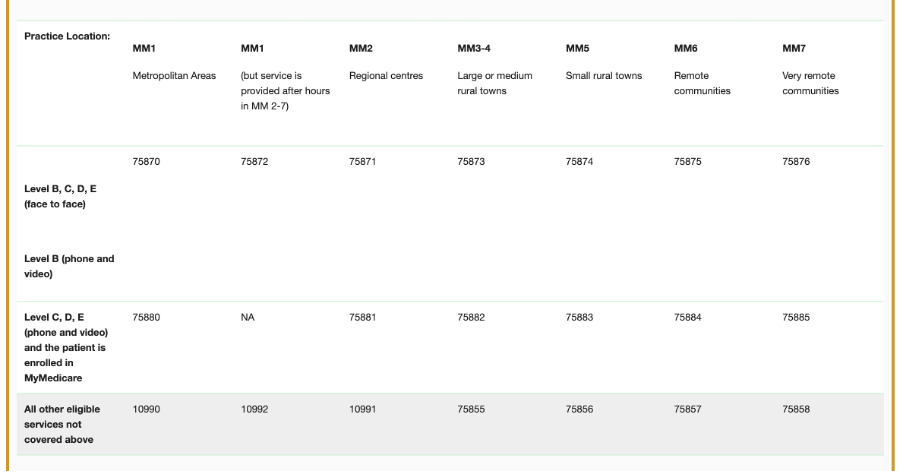This screenshot has width=904, height=472.
Task: Click the NA cell in MyMedicare row
Action: coord(247,318)
